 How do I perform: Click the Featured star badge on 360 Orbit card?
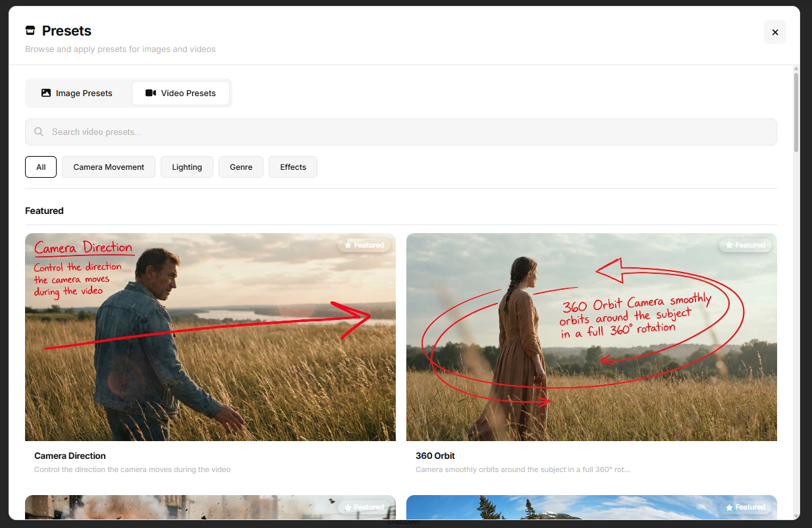point(729,245)
